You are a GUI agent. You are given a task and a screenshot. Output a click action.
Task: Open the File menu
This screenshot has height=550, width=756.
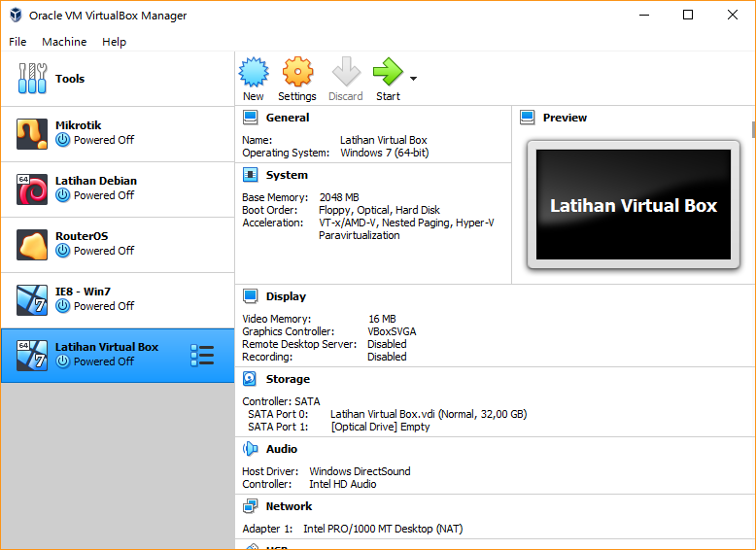(x=17, y=42)
